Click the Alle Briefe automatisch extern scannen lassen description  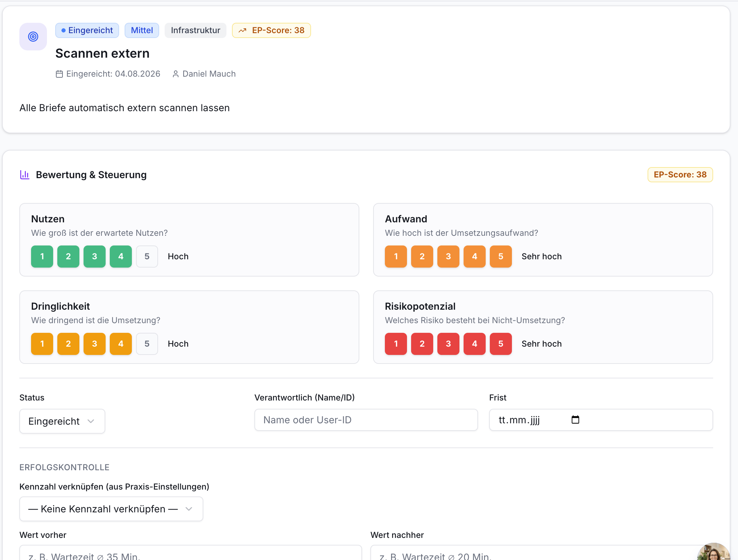coord(125,108)
